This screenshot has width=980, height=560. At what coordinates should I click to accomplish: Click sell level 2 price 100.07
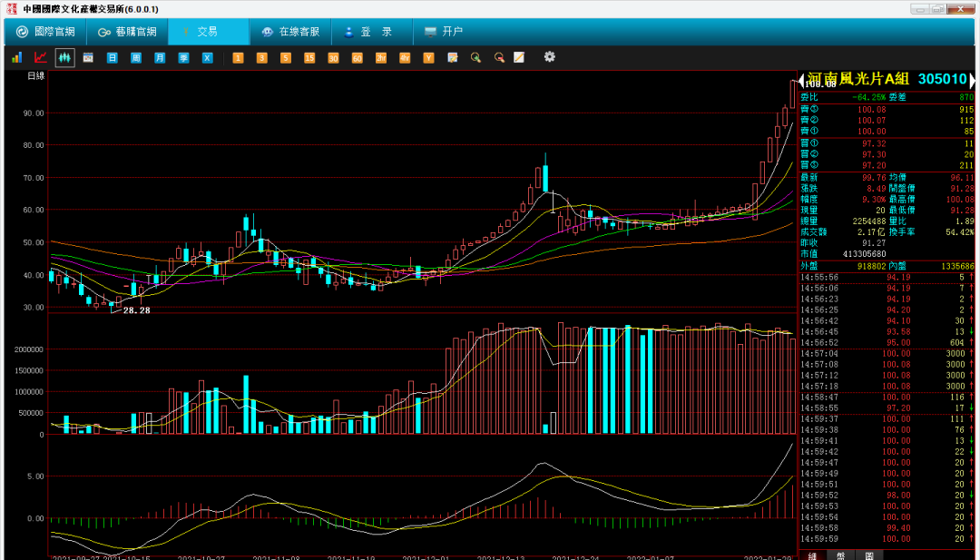coord(871,121)
